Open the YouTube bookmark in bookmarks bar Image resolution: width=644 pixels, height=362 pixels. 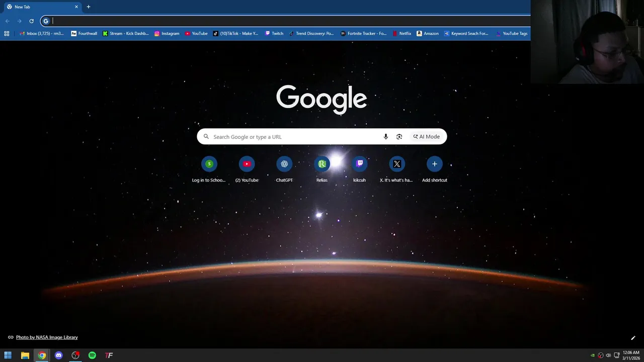(x=196, y=34)
